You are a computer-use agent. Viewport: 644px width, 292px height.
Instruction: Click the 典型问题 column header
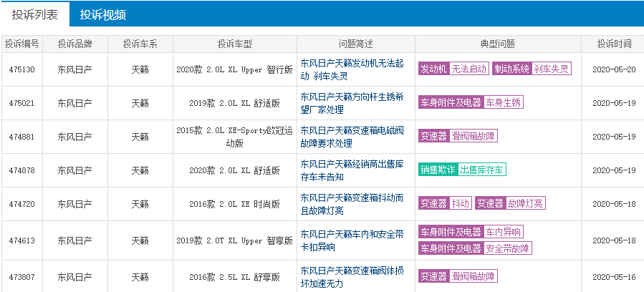pyautogui.click(x=498, y=44)
